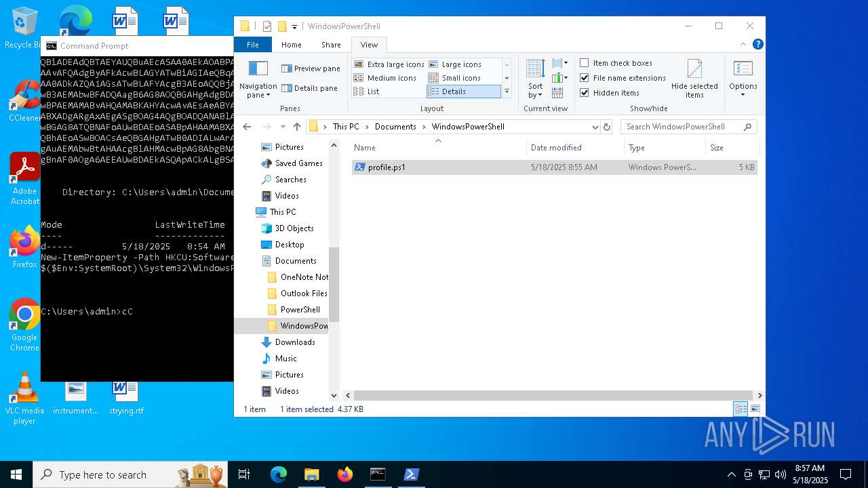Switch to the Home ribbon tab

[292, 45]
